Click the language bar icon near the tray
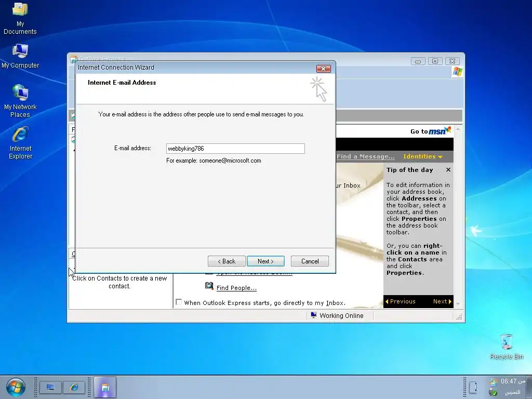The image size is (532, 399). 473,387
